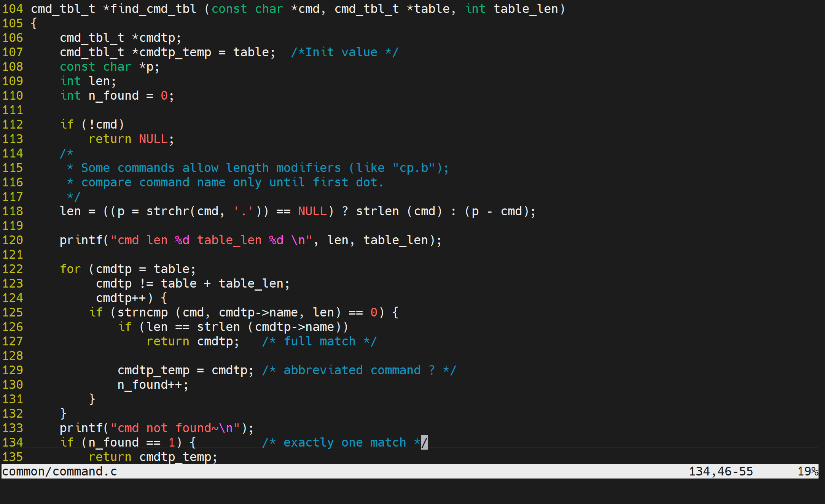The image size is (825, 504).
Task: Click the opening brace on line 105
Action: 34,23
